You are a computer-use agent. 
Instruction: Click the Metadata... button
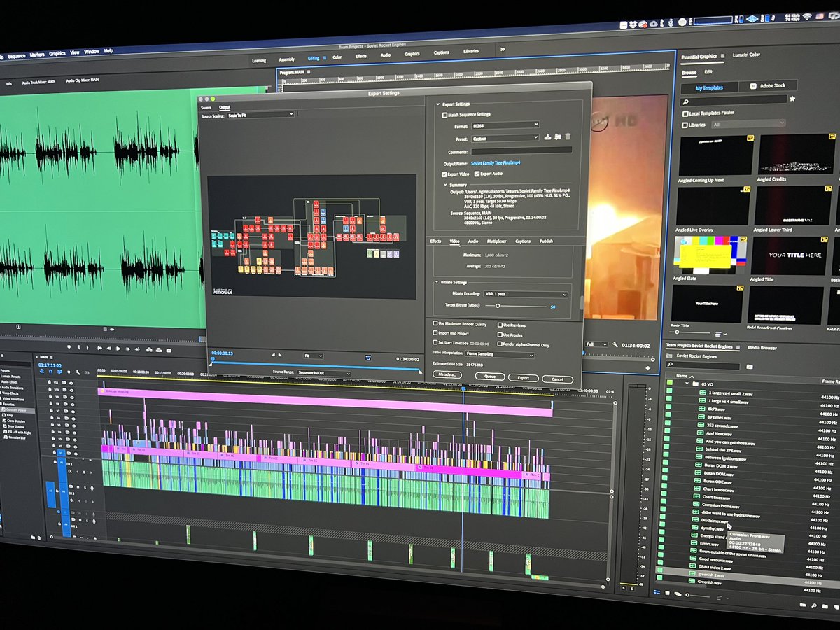447,375
